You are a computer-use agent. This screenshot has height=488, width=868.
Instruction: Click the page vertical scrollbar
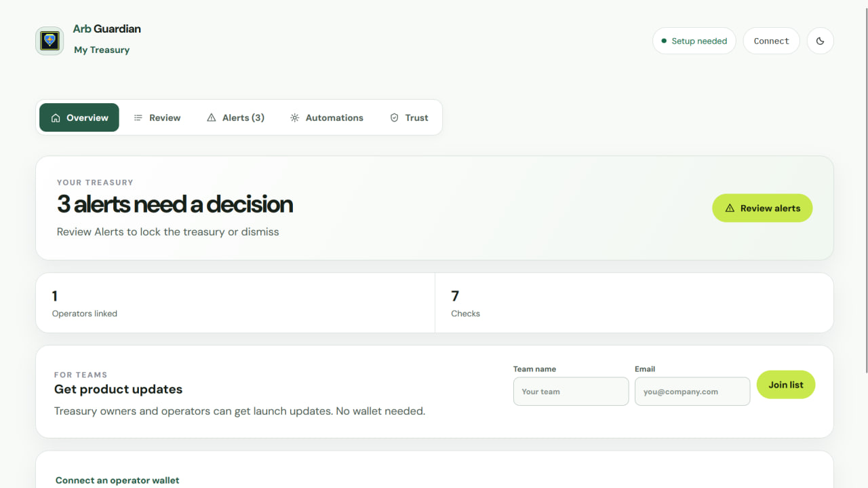[865, 187]
